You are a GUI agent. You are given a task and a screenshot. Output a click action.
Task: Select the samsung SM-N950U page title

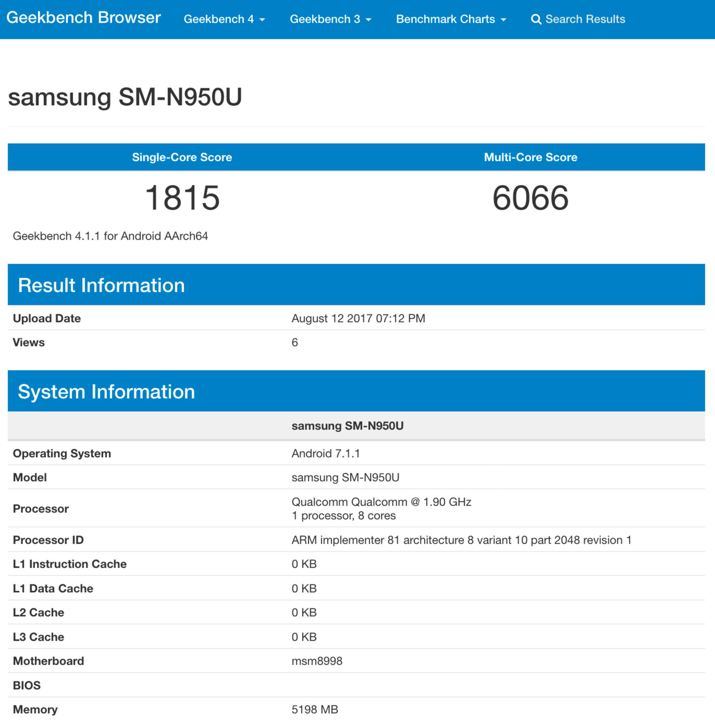coord(125,97)
